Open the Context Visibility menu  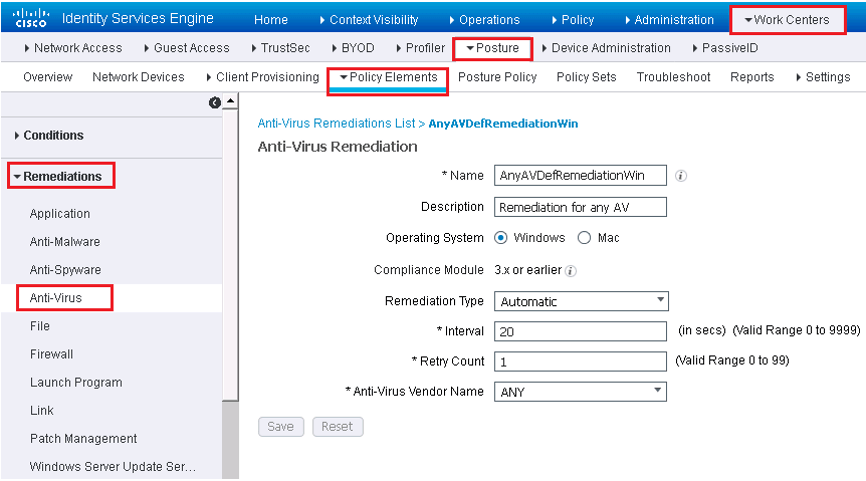369,20
